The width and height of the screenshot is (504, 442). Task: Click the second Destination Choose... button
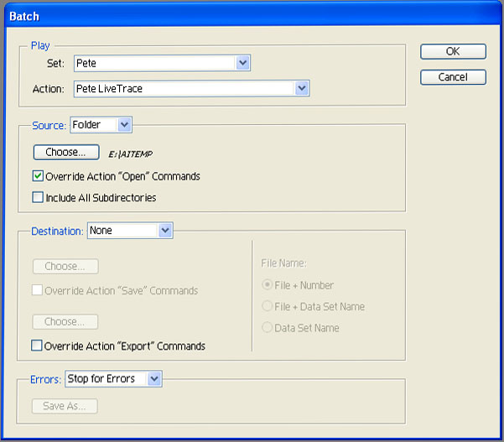click(x=65, y=322)
